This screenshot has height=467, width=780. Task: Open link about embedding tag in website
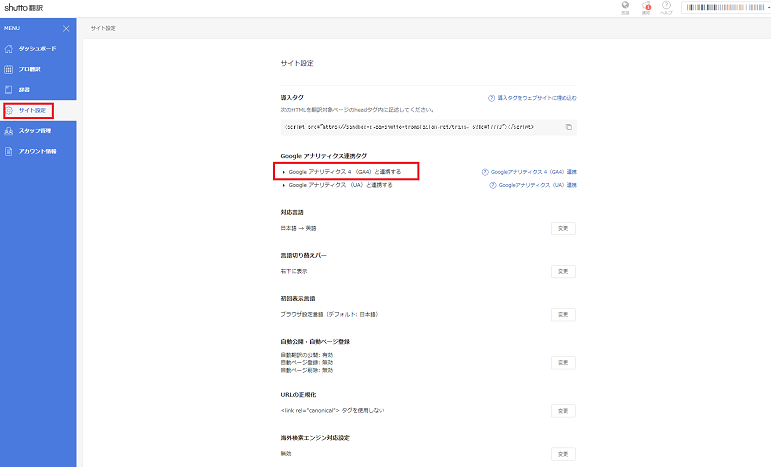[537, 98]
